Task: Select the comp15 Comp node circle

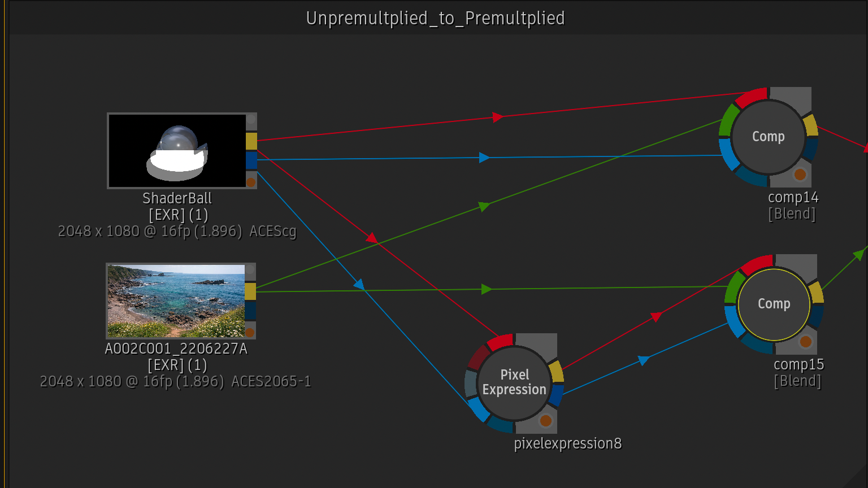Action: [774, 304]
